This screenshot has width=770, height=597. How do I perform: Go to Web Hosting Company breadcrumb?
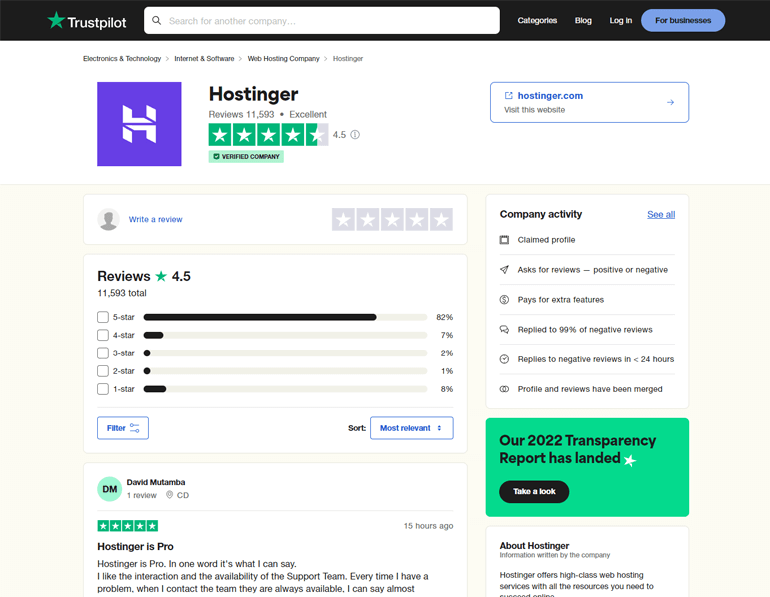pyautogui.click(x=283, y=58)
